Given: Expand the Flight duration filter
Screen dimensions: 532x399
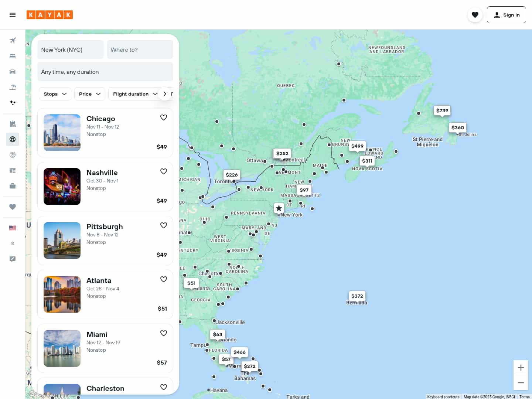Looking at the screenshot, I should click(x=135, y=94).
